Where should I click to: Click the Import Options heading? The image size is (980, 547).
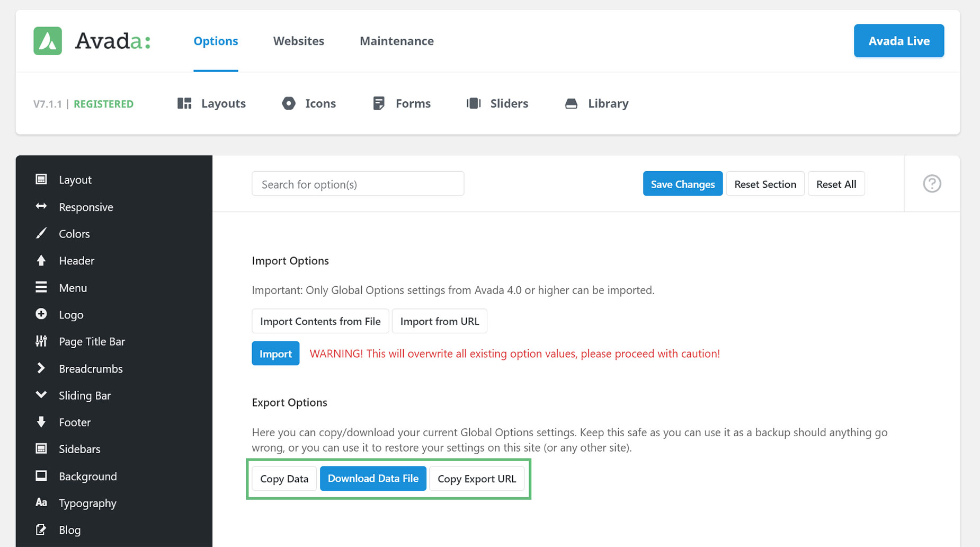290,261
